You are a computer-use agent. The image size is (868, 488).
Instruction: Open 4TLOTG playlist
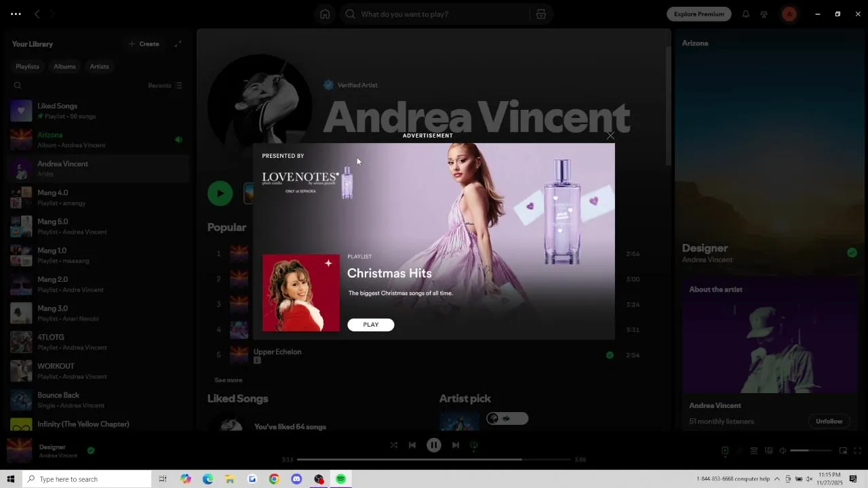(x=97, y=342)
